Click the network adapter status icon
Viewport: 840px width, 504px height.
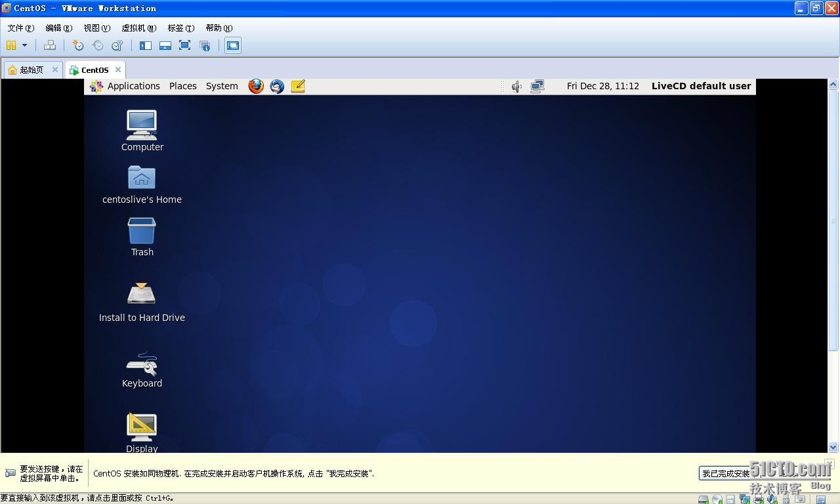(x=745, y=499)
